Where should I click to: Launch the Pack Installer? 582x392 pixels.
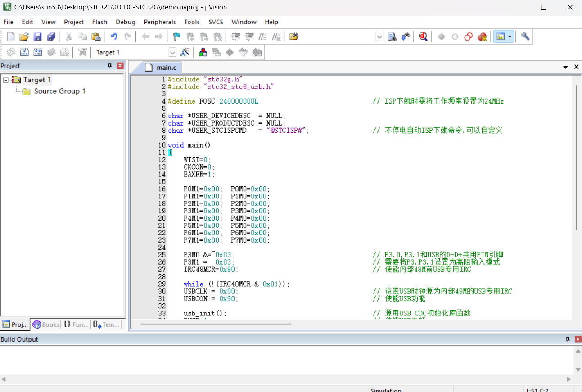tap(257, 52)
